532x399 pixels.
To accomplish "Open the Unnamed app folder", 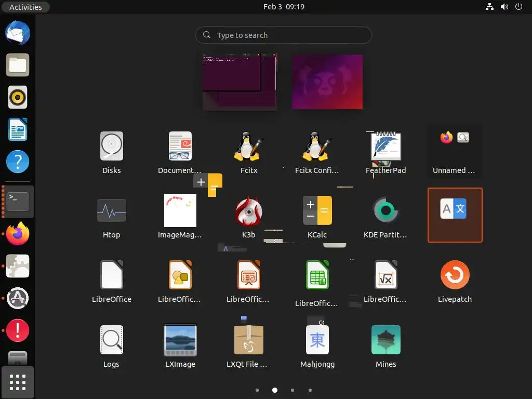I will [454, 152].
